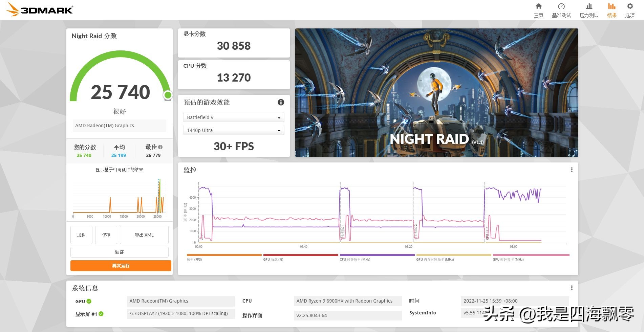644x332 pixels.
Task: Click the Night Raid preview image
Action: tap(436, 93)
